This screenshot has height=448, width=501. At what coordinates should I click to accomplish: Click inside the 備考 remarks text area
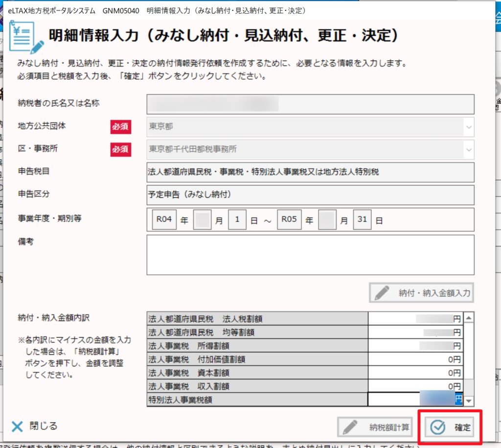tap(310, 255)
